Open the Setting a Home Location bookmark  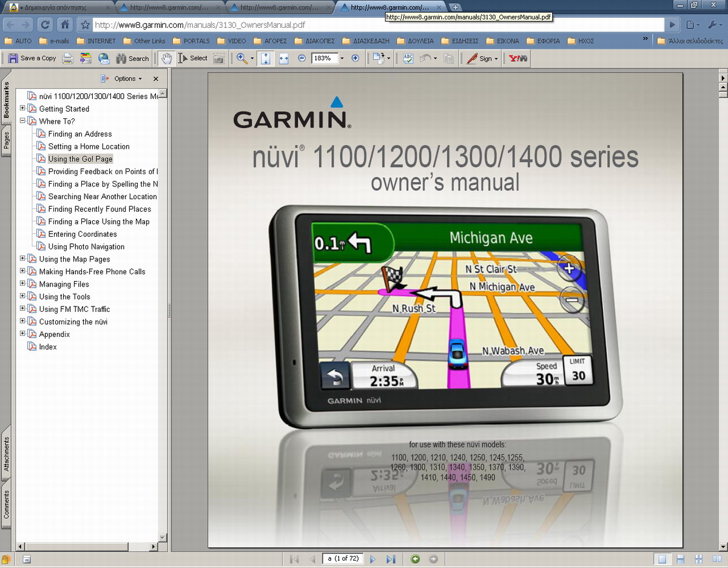pyautogui.click(x=89, y=146)
